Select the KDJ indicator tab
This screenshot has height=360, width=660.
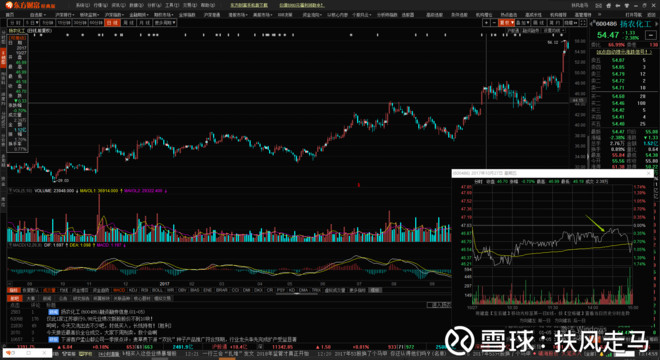[x=133, y=290]
